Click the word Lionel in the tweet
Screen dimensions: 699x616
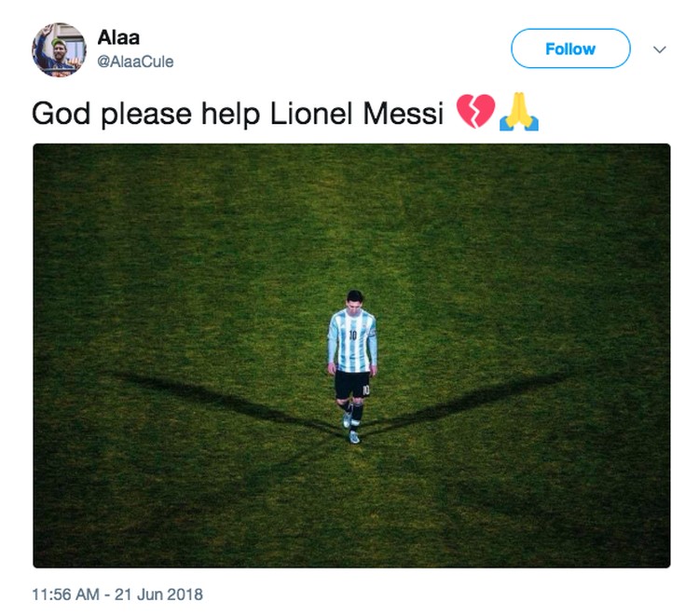(311, 113)
